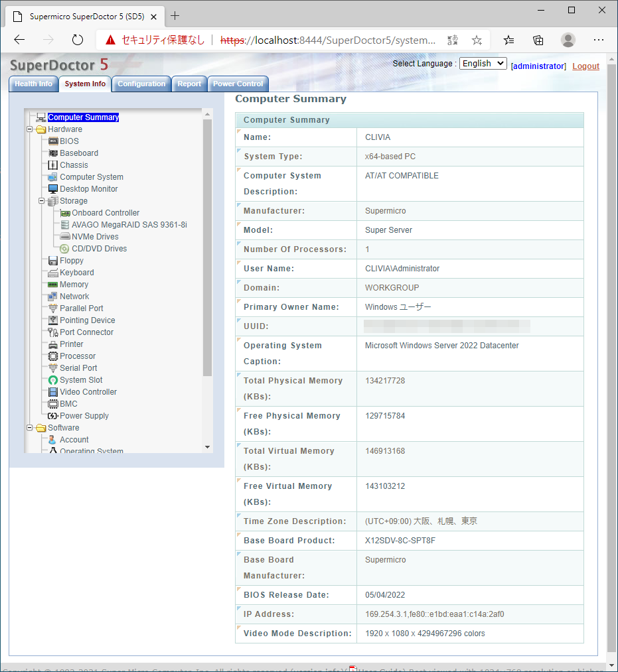Open the BMC chip icon

click(x=53, y=404)
